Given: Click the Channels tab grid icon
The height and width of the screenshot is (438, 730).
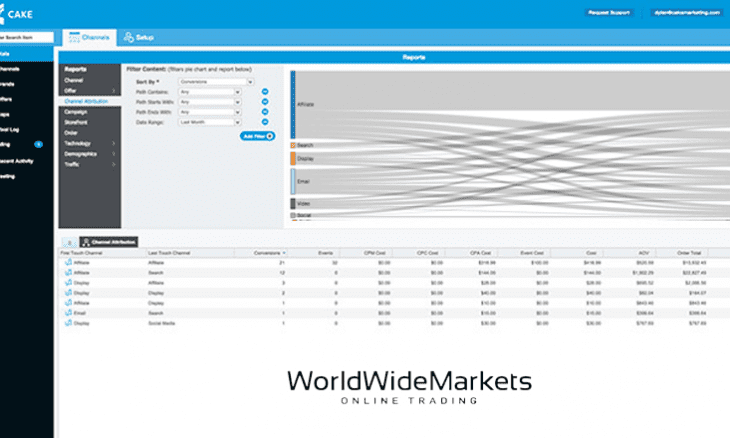Looking at the screenshot, I should (x=74, y=38).
